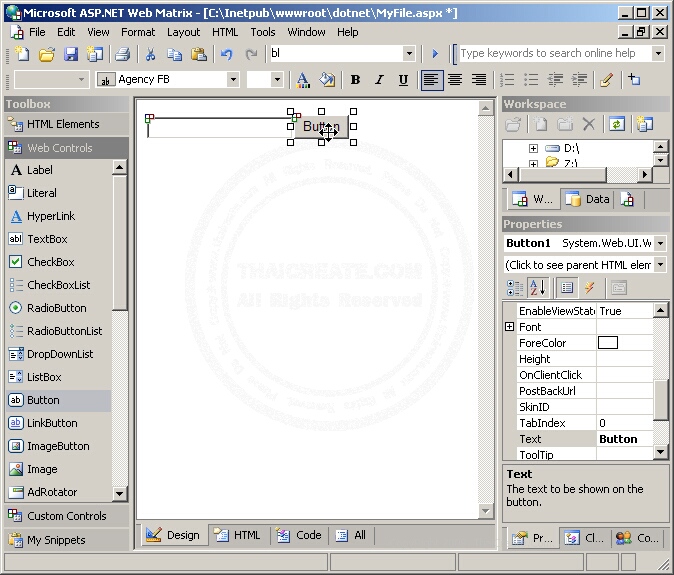
Task: Cut the selection with the scissors icon
Action: [150, 54]
